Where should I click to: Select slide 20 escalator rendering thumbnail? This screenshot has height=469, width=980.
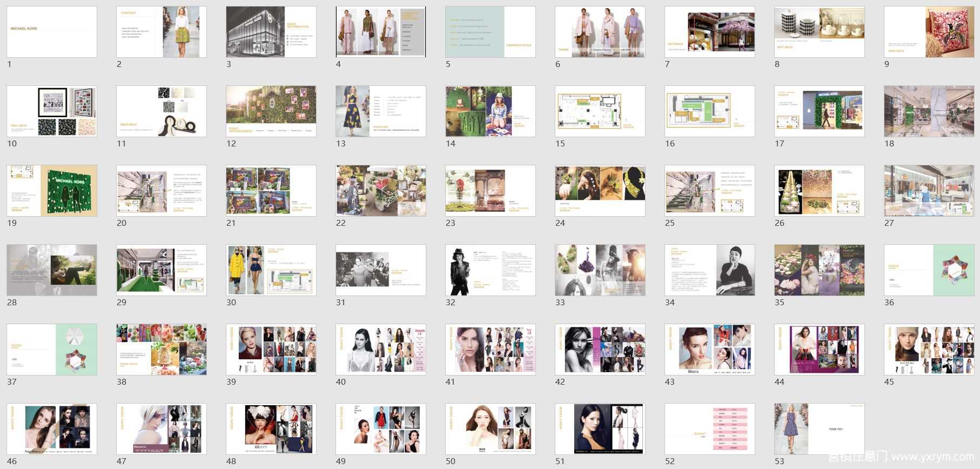click(162, 191)
